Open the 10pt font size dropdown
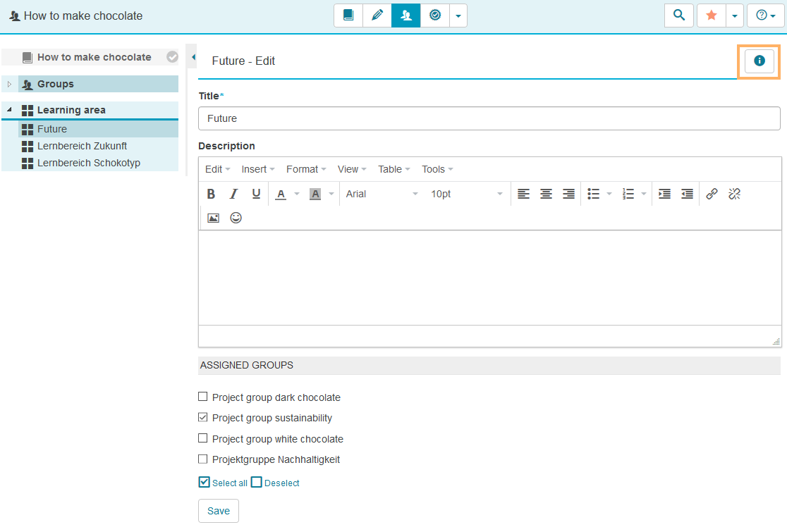Image resolution: width=787 pixels, height=532 pixels. (x=466, y=194)
